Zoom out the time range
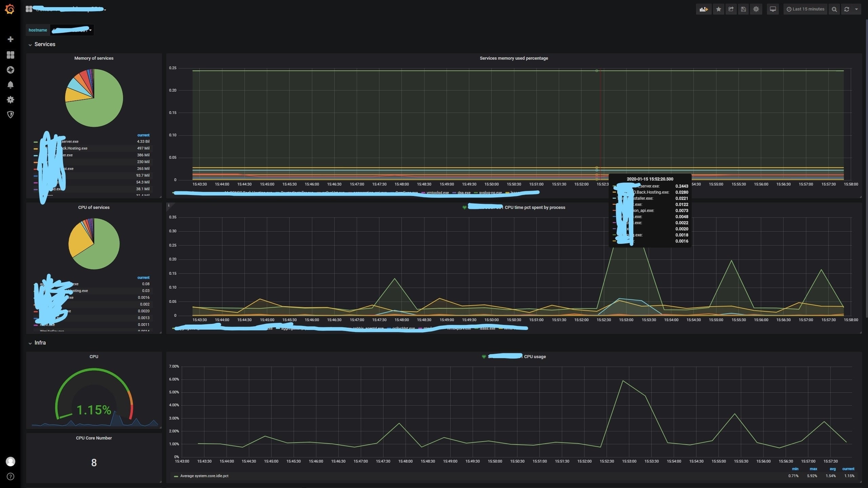868x488 pixels. coord(834,9)
